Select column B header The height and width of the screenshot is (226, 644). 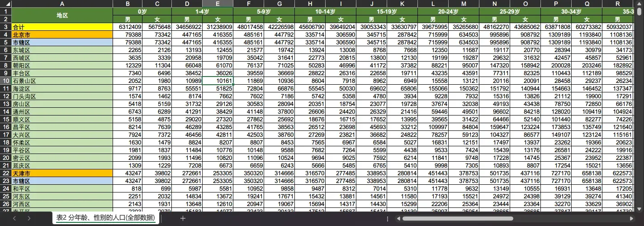[x=128, y=4]
